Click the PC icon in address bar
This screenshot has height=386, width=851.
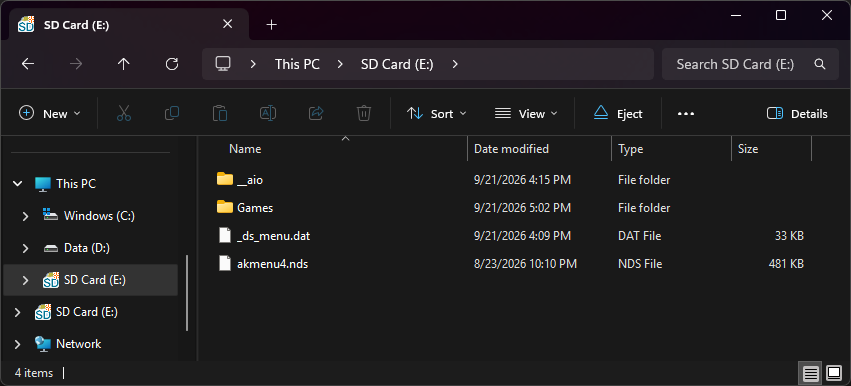click(x=223, y=64)
